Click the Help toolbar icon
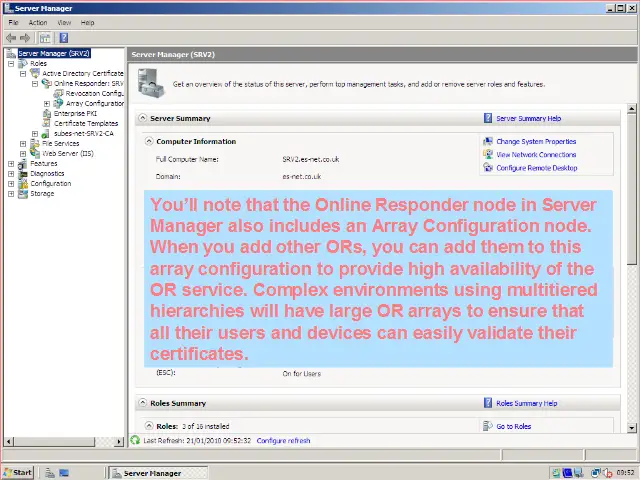This screenshot has width=640, height=480. 62,38
